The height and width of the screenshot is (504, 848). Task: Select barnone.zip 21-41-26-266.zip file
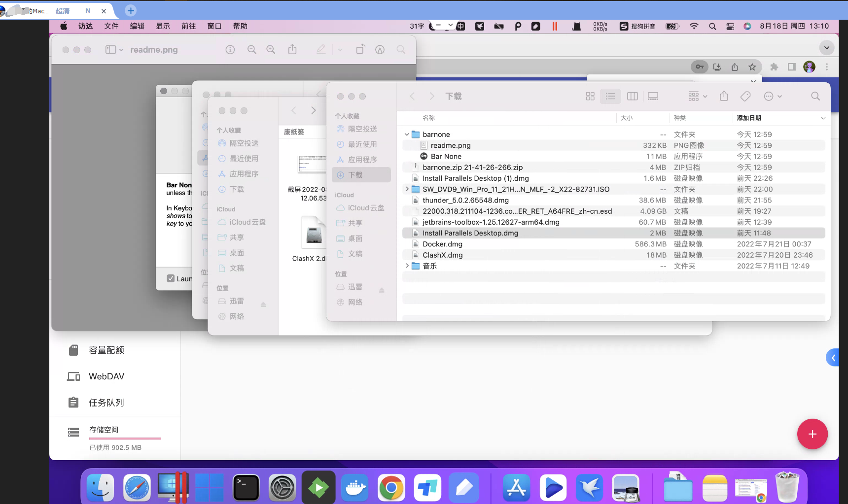614,168
